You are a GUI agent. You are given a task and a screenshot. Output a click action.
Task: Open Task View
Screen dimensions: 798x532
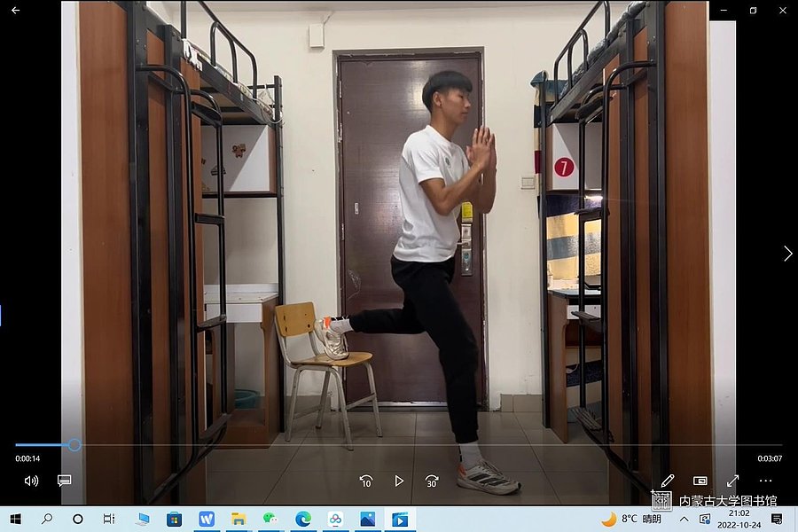pyautogui.click(x=109, y=519)
